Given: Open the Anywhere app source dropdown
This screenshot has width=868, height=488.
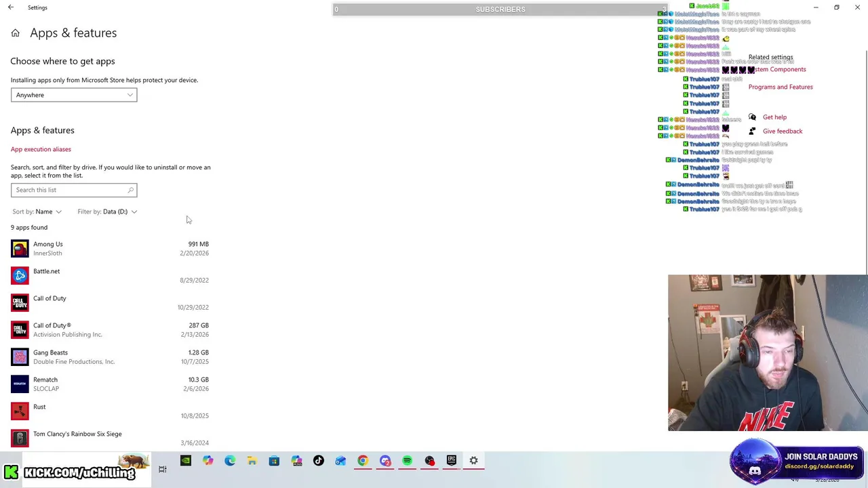Looking at the screenshot, I should (74, 95).
